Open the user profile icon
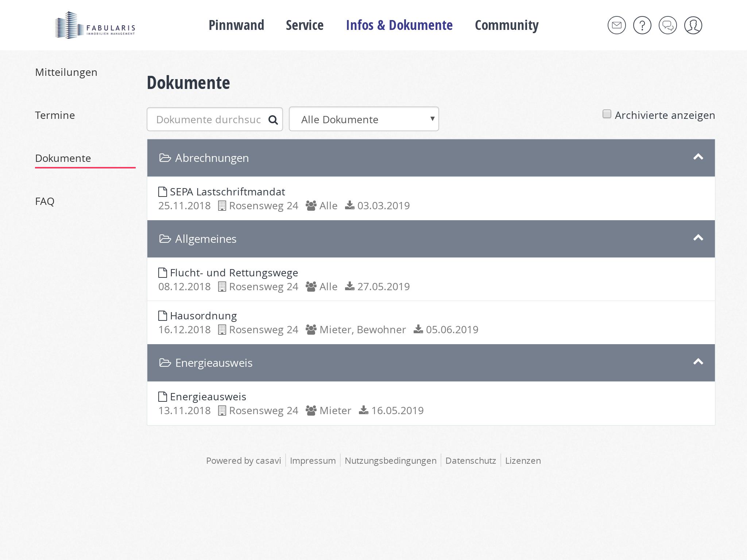 693,25
